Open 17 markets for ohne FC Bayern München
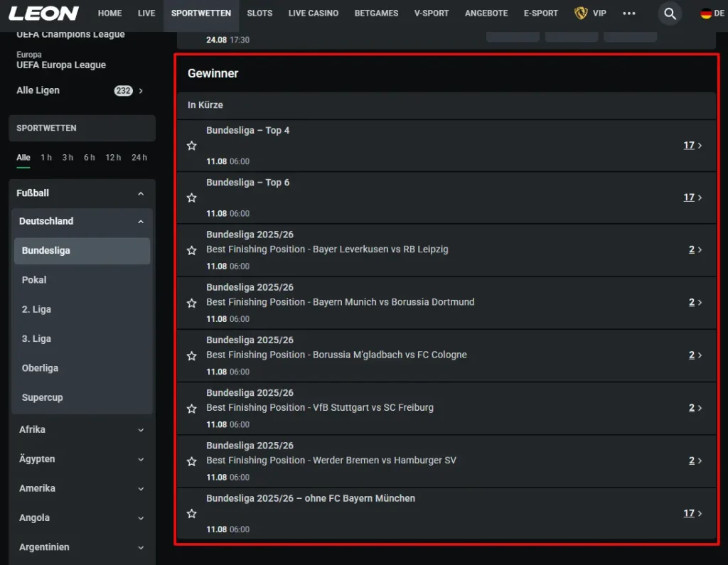Viewport: 728px width, 565px height. point(692,513)
